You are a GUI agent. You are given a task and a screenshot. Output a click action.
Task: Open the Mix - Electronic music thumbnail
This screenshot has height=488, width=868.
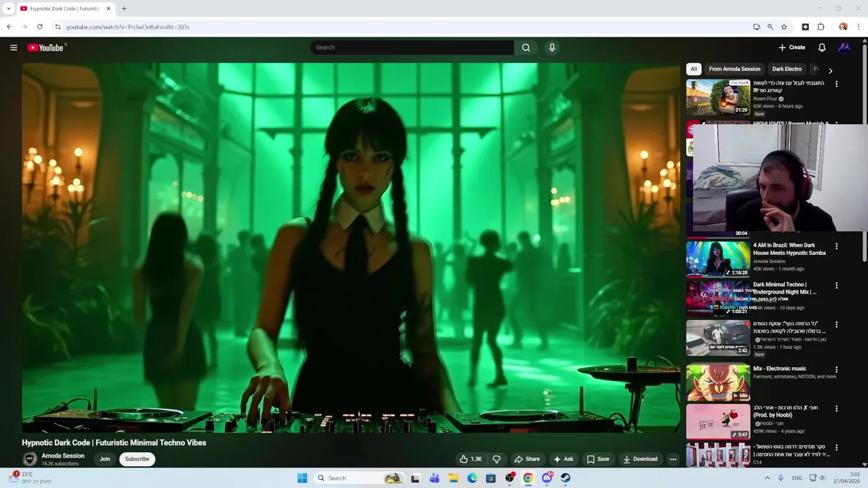point(718,383)
